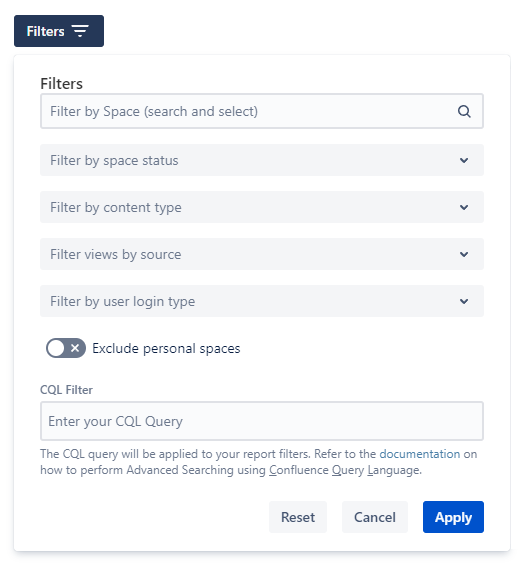Expand the Filter by content type dropdown
Screen dimensions: 524x565
(262, 207)
